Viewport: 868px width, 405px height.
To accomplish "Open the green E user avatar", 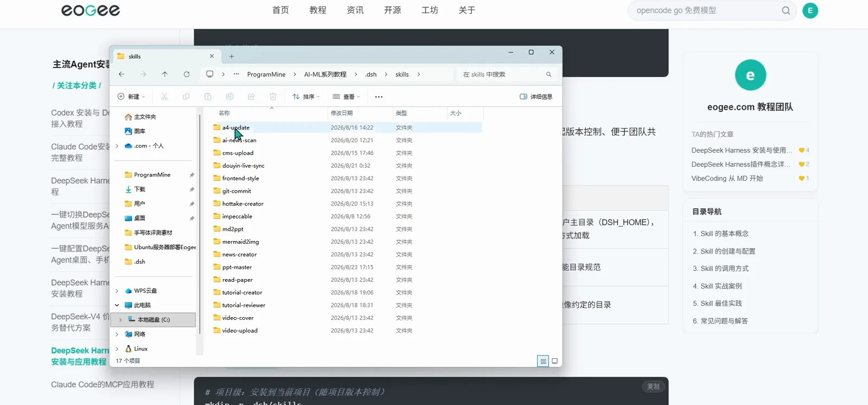I will point(810,10).
